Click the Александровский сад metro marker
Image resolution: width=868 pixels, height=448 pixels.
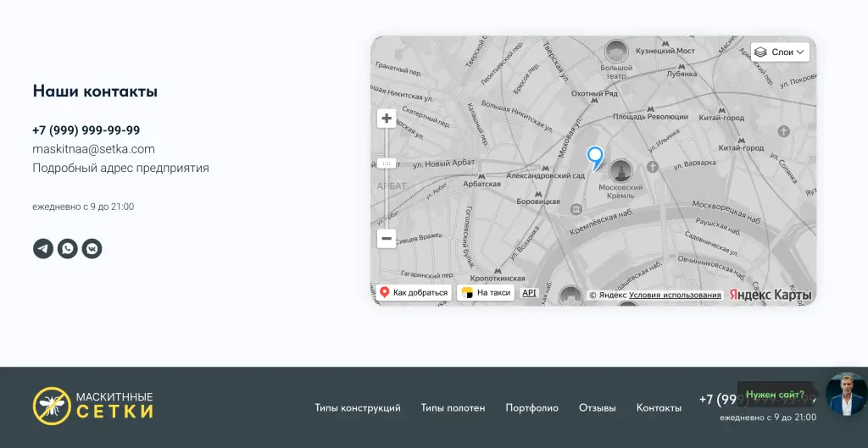pos(545,168)
